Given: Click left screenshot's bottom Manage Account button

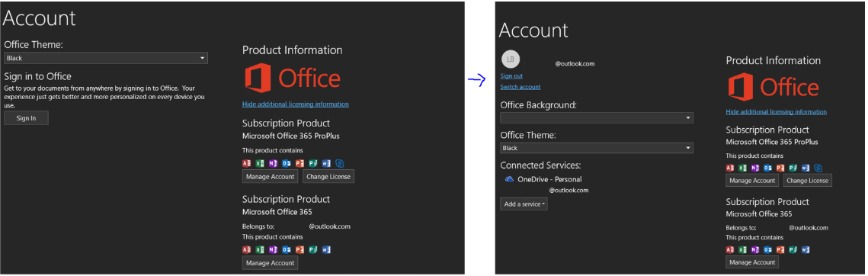Looking at the screenshot, I should pos(270,263).
